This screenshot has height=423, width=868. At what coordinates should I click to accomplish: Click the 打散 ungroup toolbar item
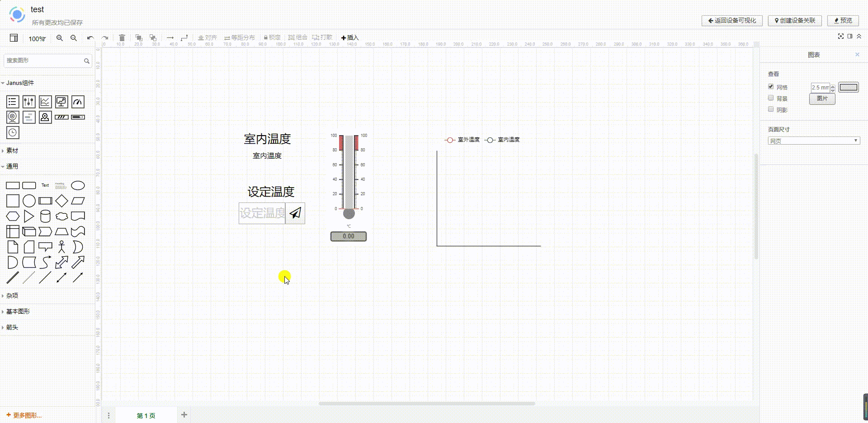[322, 38]
